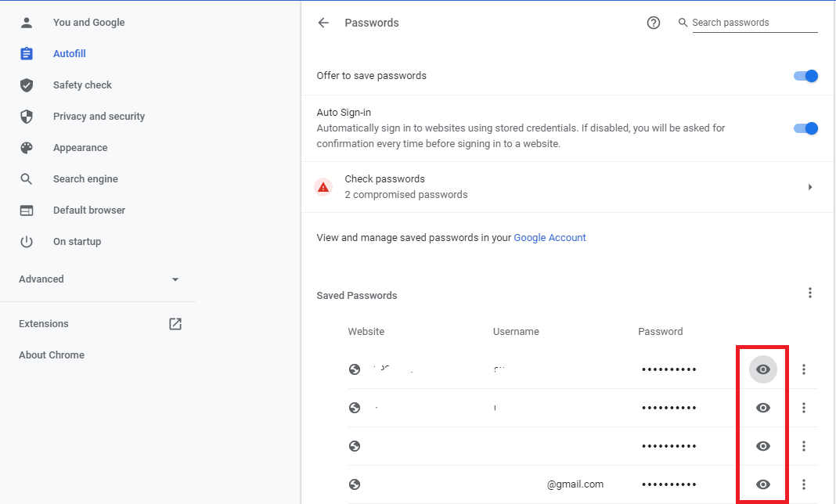Toggle Offer to save passwords switch

click(x=805, y=76)
